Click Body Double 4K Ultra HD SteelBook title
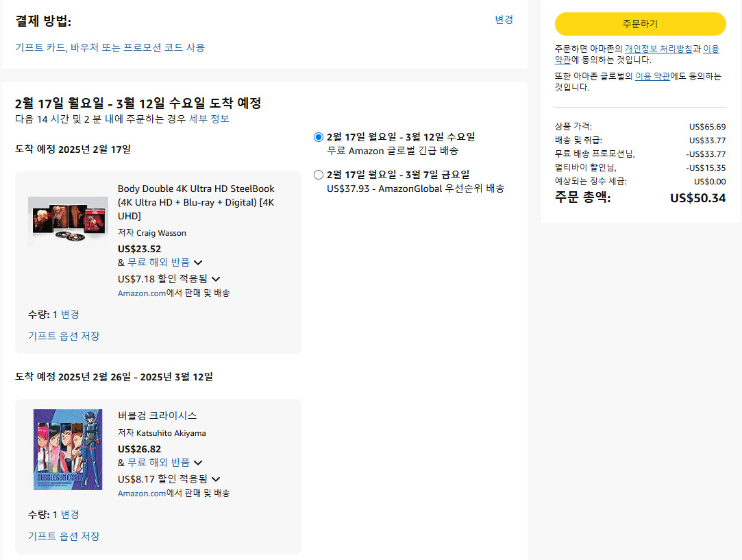The width and height of the screenshot is (742, 560). (x=196, y=202)
